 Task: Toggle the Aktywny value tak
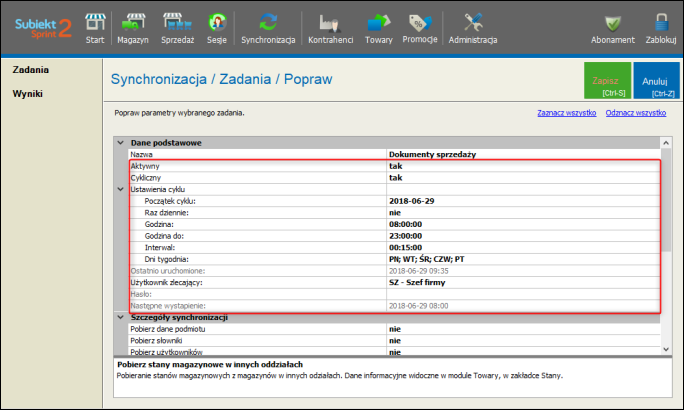click(x=523, y=166)
